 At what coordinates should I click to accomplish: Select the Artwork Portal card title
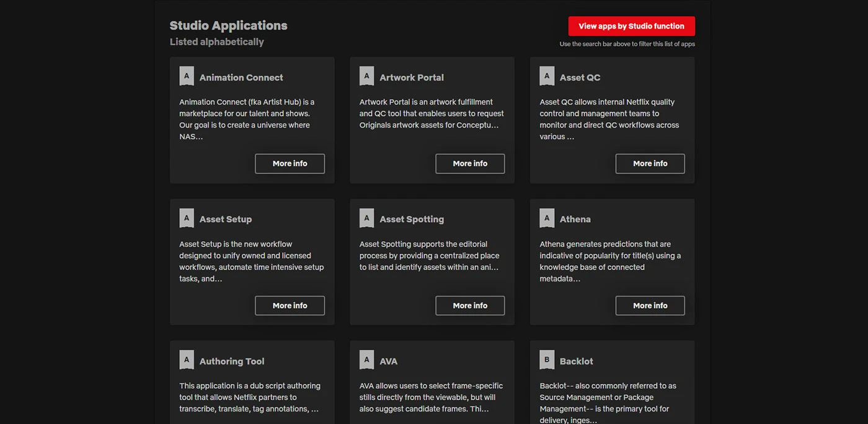(412, 77)
